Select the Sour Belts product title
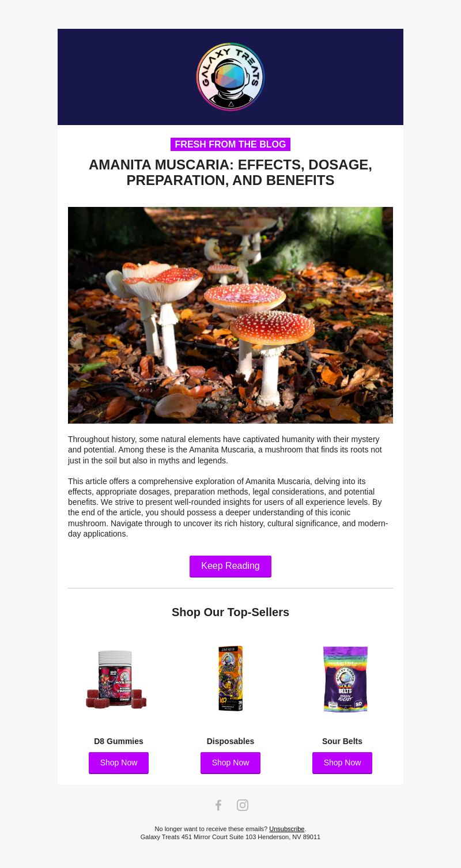 342,741
